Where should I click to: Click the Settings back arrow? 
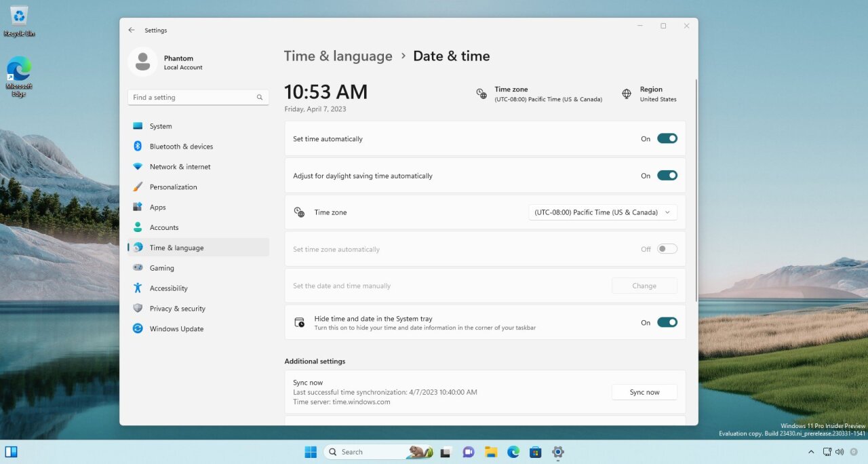(131, 30)
